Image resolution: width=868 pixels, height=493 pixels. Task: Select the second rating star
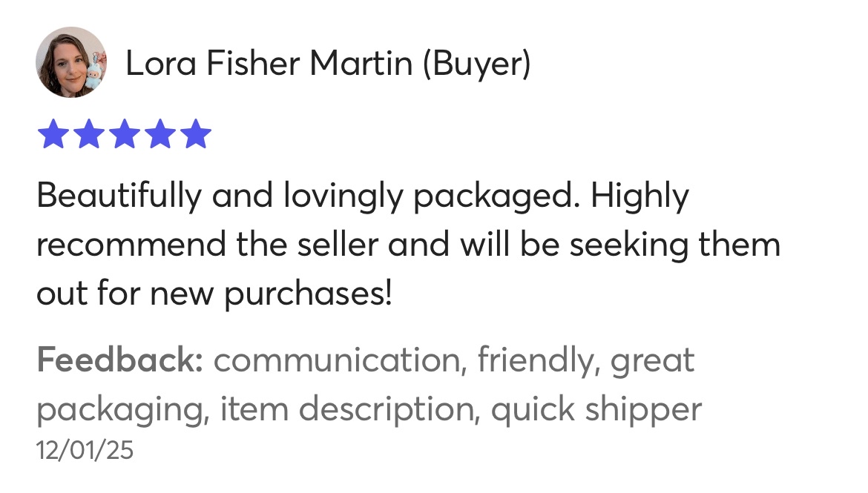88,136
